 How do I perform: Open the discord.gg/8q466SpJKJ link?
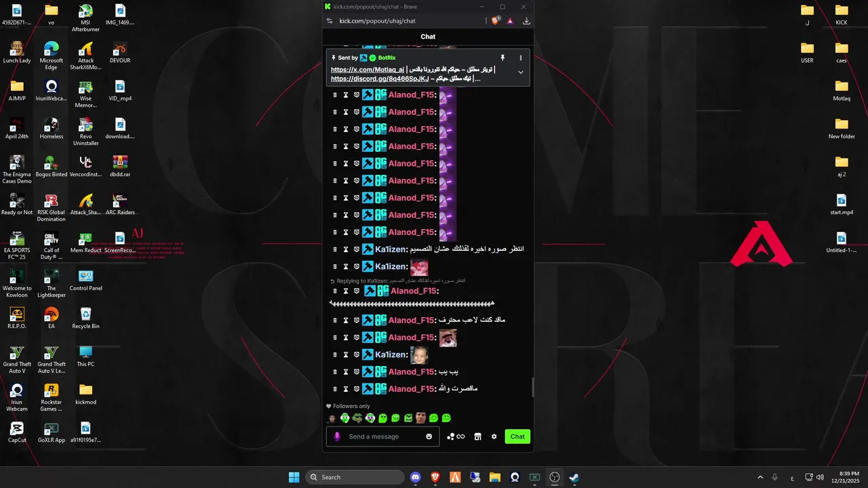click(380, 79)
